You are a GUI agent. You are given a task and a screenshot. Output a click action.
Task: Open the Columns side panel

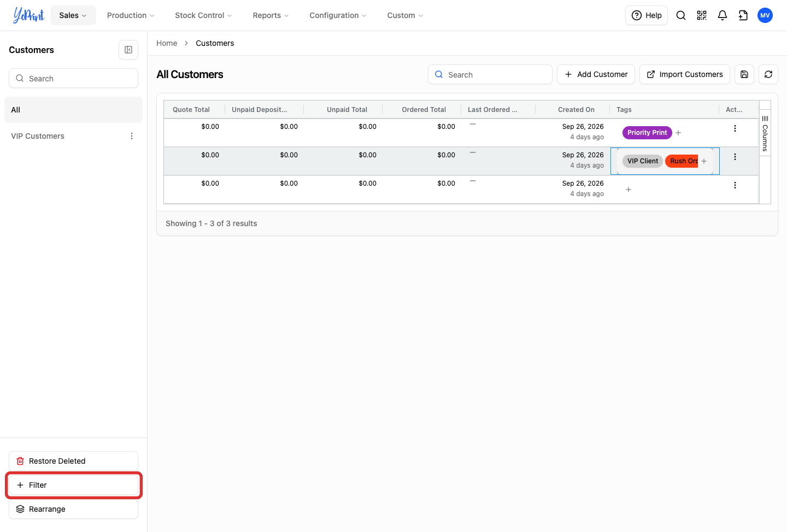click(x=765, y=133)
